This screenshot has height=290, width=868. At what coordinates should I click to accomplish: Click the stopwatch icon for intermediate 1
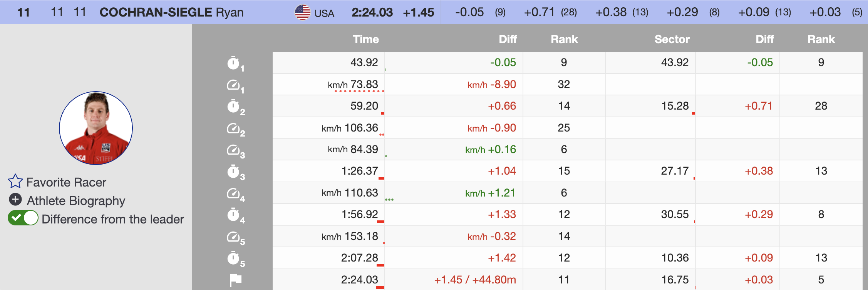pos(233,63)
